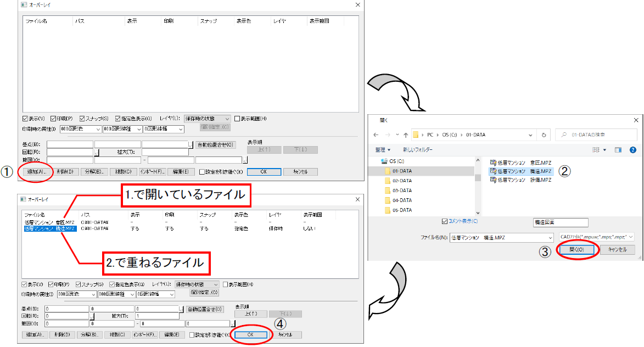Open the 整理 menu

[x=382, y=150]
